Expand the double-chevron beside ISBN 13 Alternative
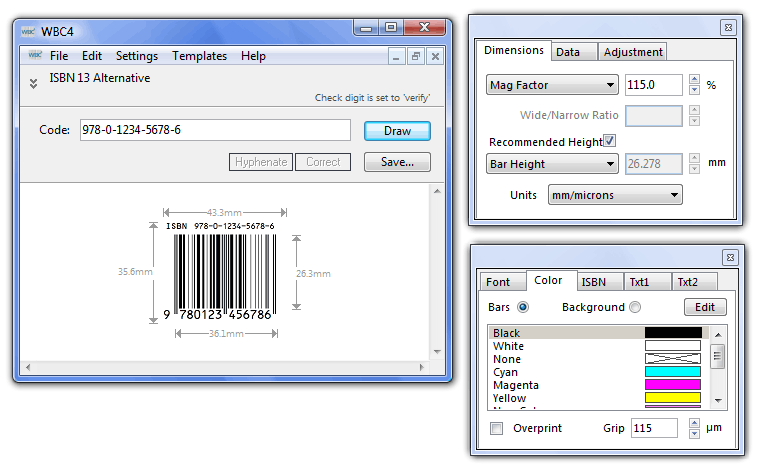This screenshot has height=472, width=758. (34, 84)
